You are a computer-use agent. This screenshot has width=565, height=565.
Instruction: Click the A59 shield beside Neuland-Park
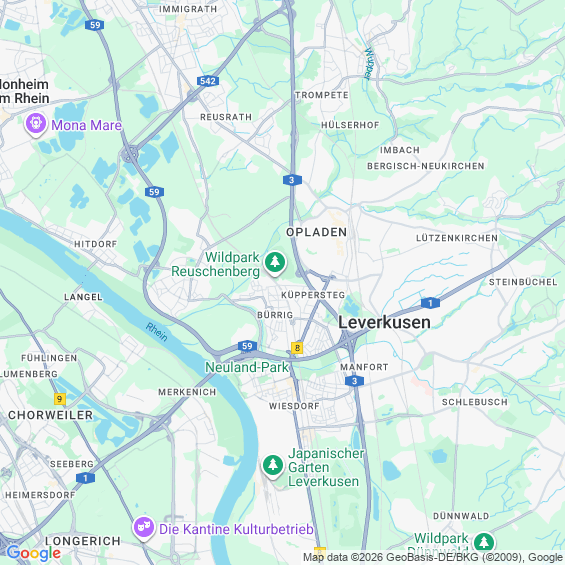pos(247,346)
